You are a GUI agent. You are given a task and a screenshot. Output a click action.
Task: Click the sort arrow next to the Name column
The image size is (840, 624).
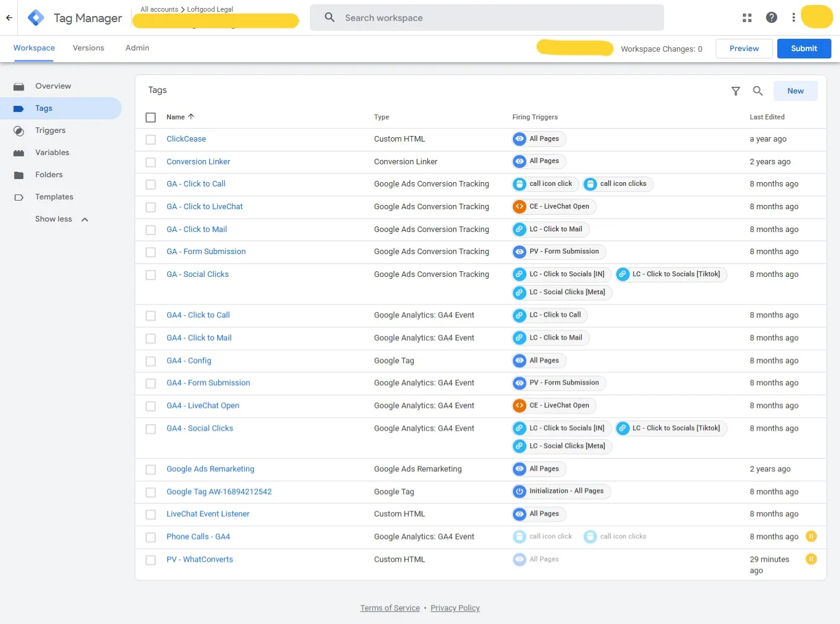pos(191,117)
